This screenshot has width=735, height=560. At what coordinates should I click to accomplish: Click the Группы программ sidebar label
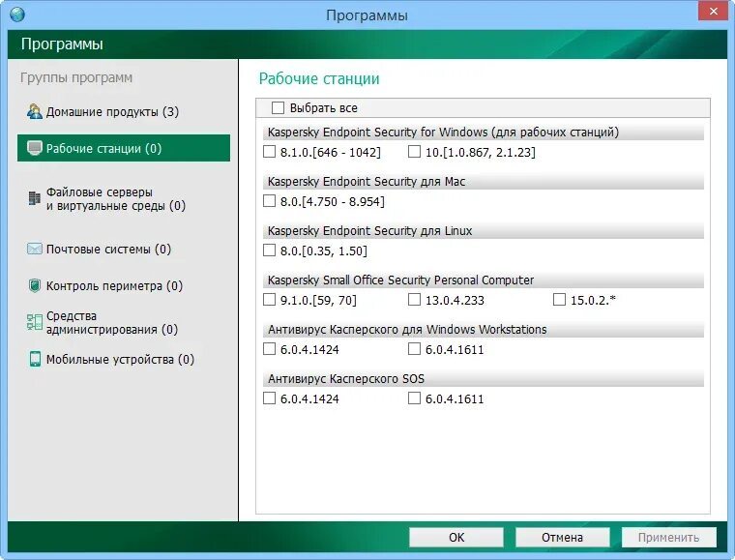[76, 77]
